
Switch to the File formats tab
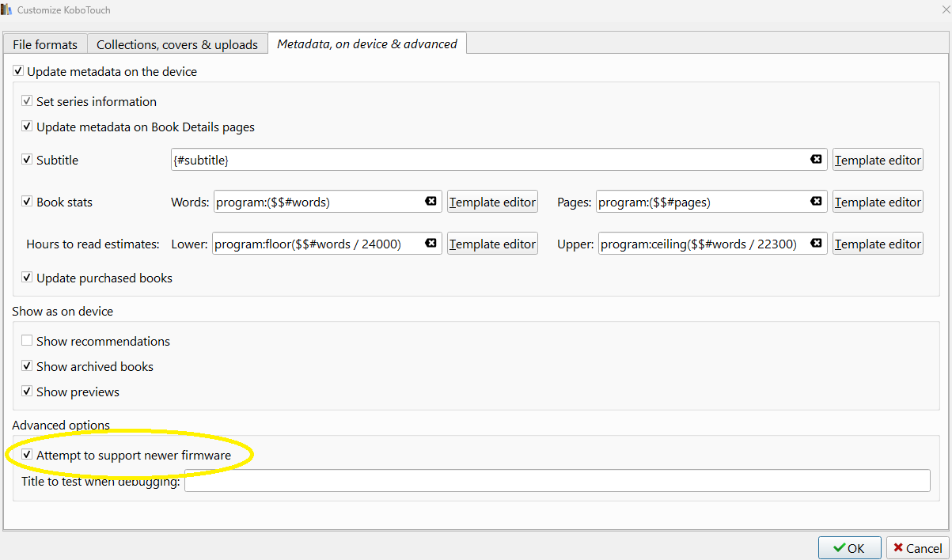click(x=45, y=44)
